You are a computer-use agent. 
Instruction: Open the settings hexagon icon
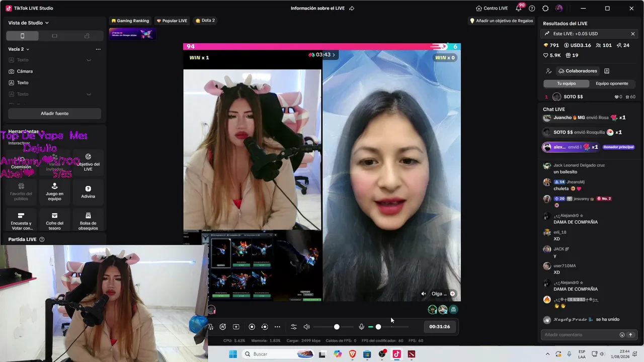pyautogui.click(x=545, y=8)
